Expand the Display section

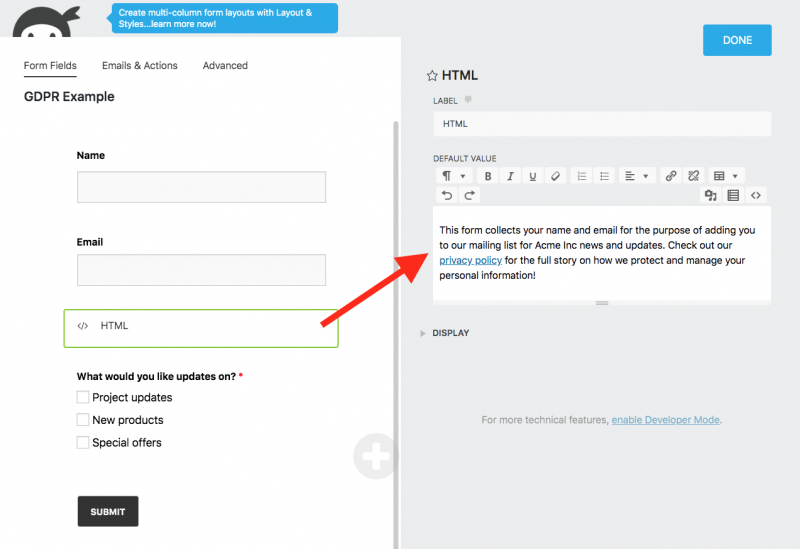[x=450, y=333]
